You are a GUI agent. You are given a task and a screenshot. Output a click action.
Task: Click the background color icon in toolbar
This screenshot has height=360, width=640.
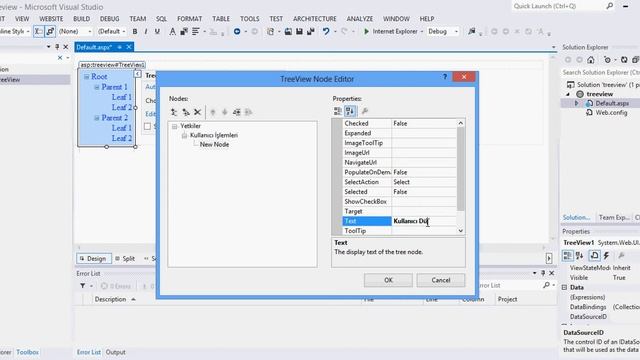coord(184,31)
